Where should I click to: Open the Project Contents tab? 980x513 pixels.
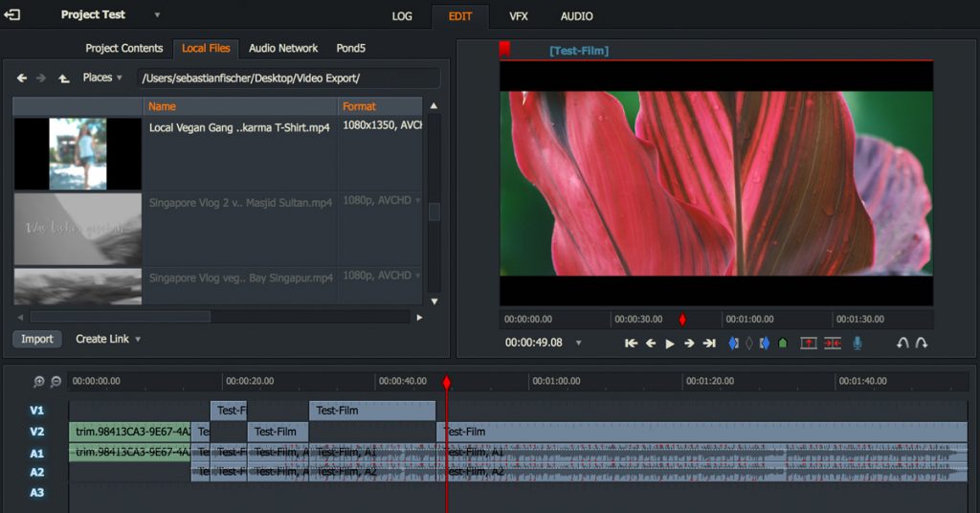pyautogui.click(x=123, y=48)
